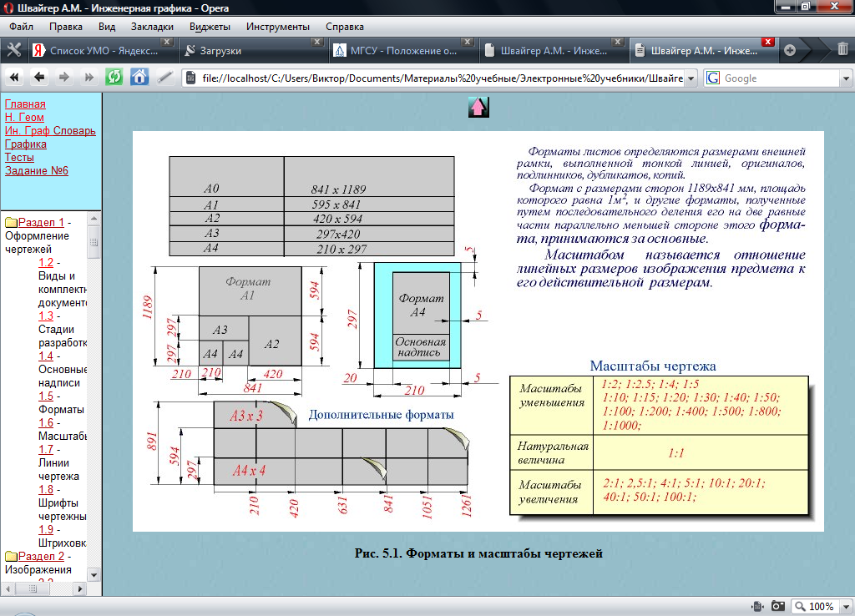The height and width of the screenshot is (616, 855).
Task: Click the wand (edit) icon in toolbar
Action: tap(164, 78)
